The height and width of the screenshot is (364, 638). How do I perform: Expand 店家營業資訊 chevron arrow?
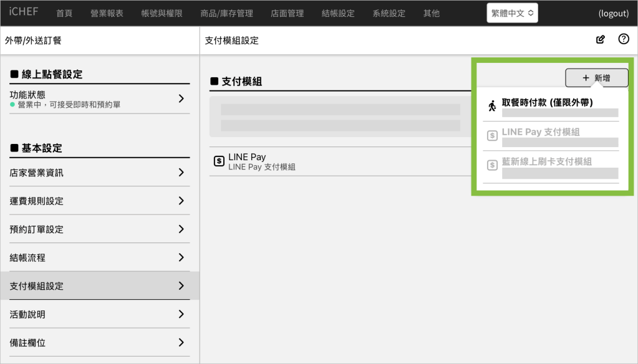pos(181,173)
